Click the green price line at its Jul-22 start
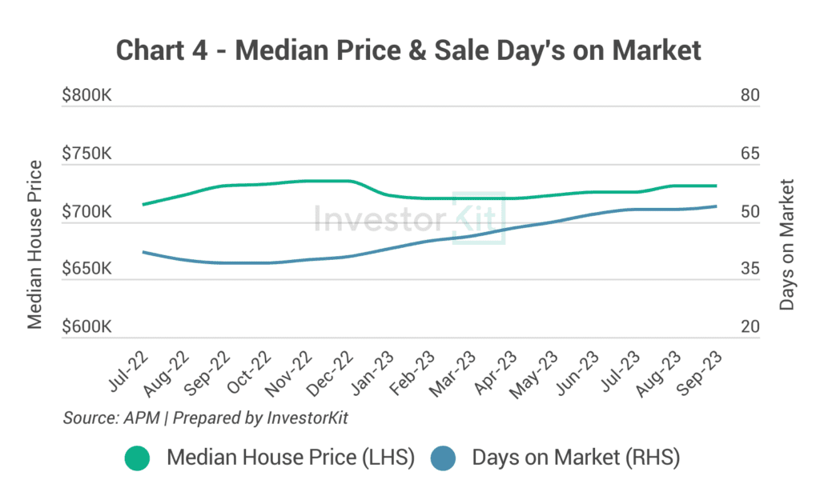 [x=143, y=205]
